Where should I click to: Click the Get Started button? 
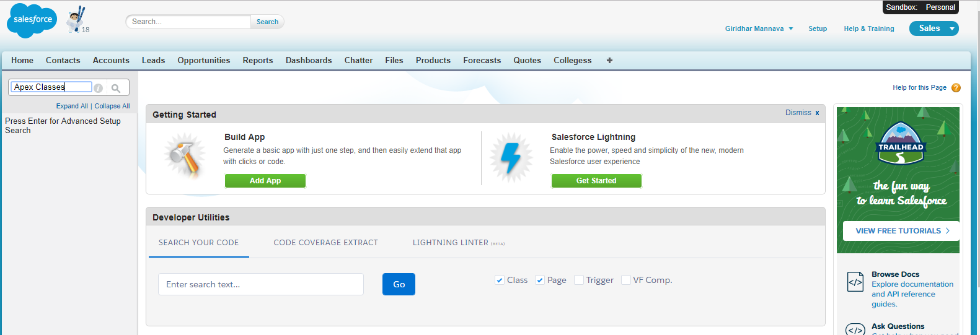point(596,181)
